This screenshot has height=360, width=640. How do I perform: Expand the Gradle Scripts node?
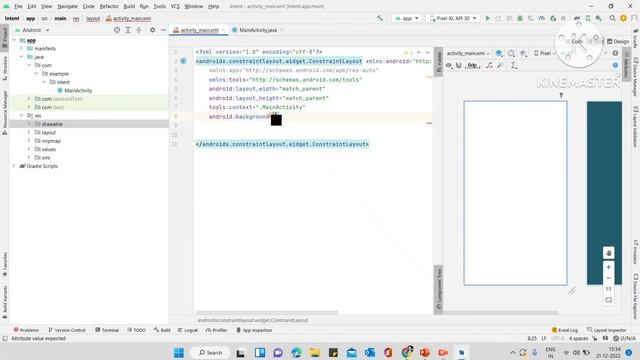pyautogui.click(x=14, y=166)
